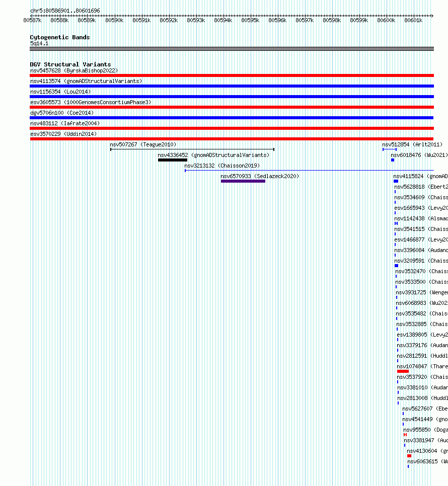
Task: Open nsv4336452 gnomAD variant label
Action: click(213, 155)
